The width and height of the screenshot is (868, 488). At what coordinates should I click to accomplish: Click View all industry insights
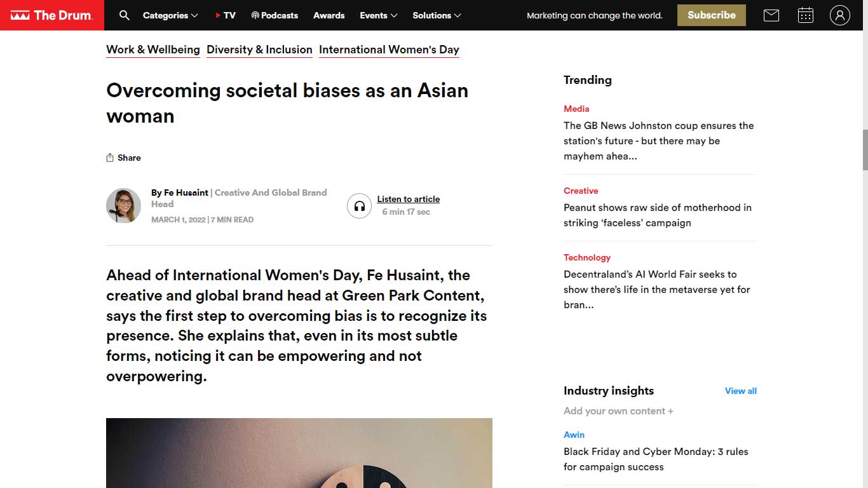tap(741, 391)
